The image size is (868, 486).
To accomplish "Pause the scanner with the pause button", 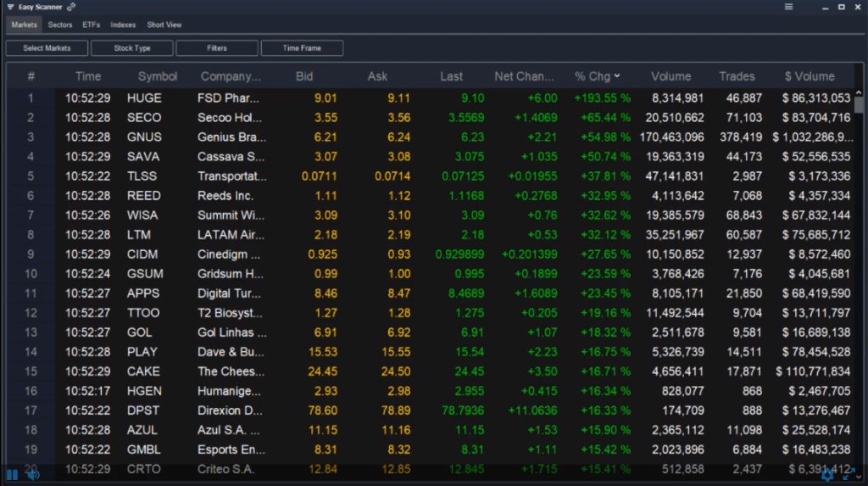I will click(x=12, y=475).
